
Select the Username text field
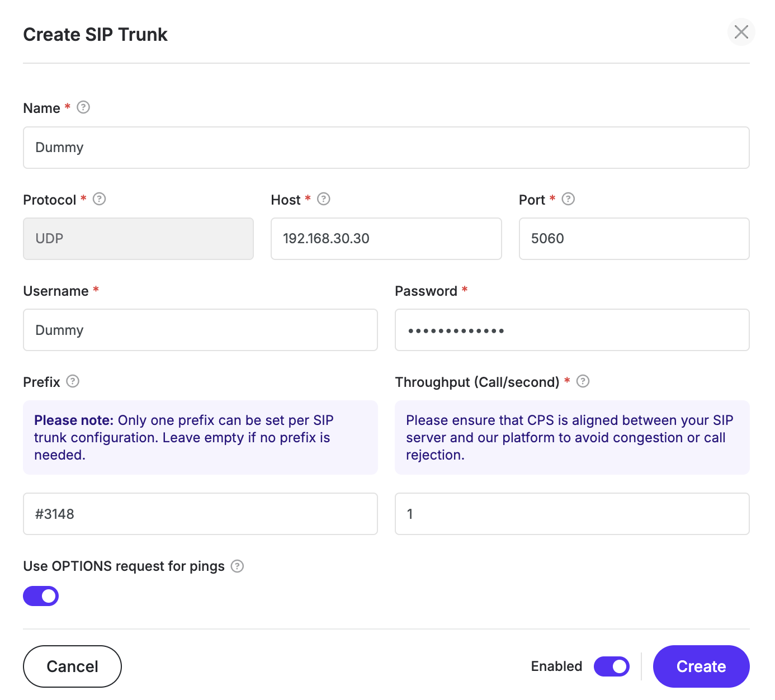pyautogui.click(x=200, y=330)
